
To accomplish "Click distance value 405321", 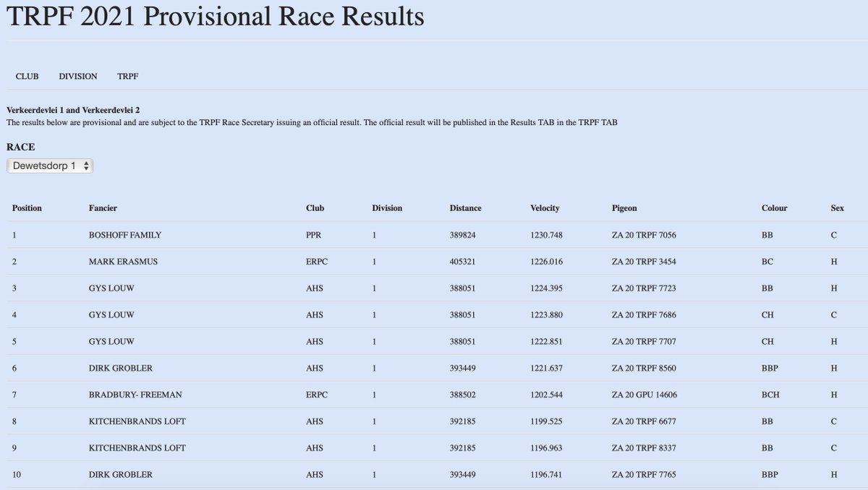I will 463,262.
